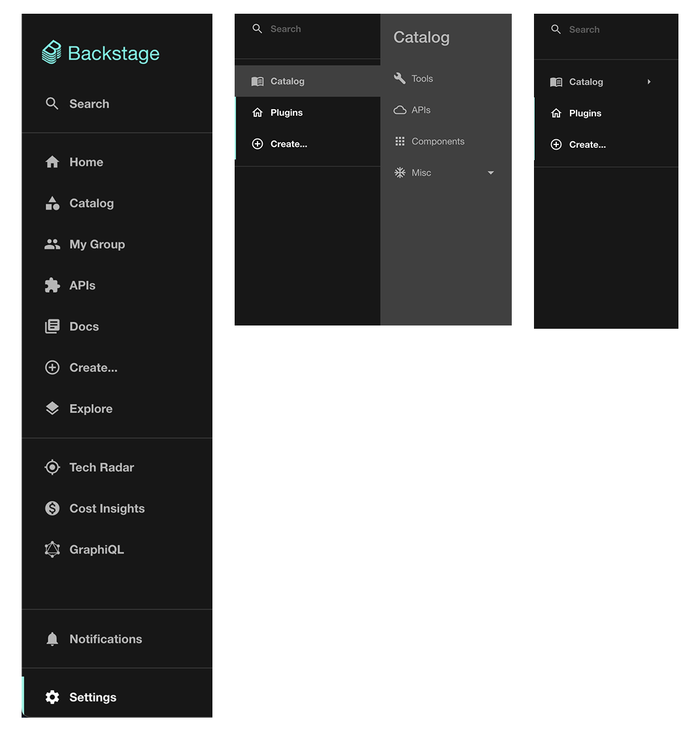The width and height of the screenshot is (700, 734).
Task: Click Create... label in the middle sidebar
Action: point(288,144)
